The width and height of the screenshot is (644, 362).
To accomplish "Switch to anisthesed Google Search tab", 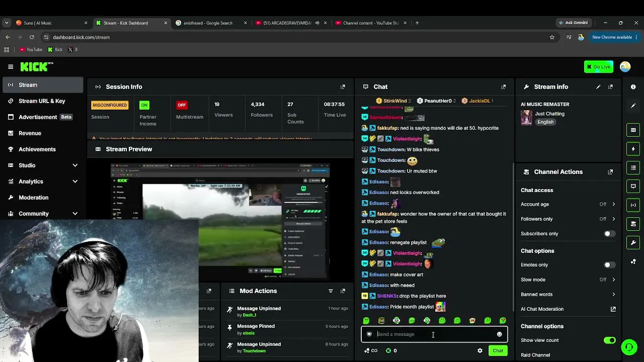I will (210, 23).
